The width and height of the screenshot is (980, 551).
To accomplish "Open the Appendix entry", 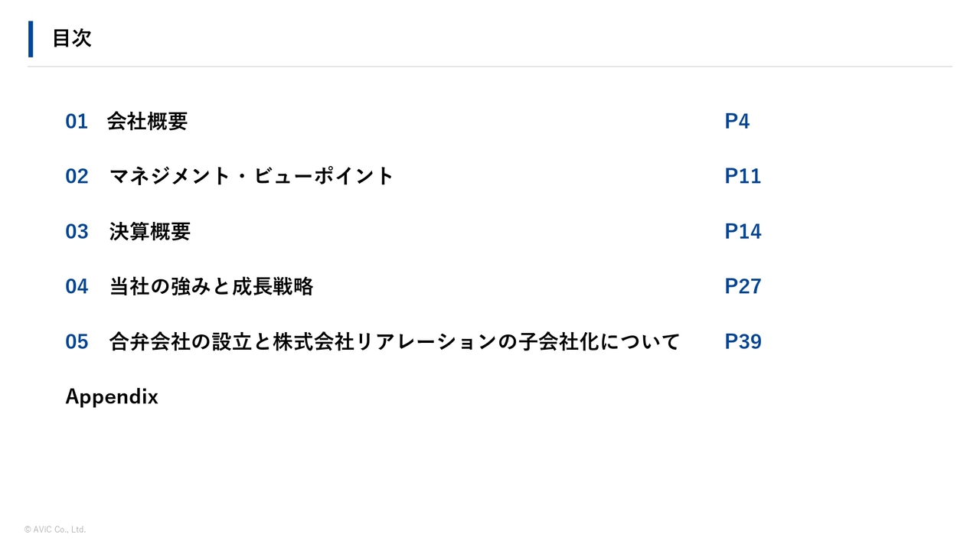I will tap(112, 397).
